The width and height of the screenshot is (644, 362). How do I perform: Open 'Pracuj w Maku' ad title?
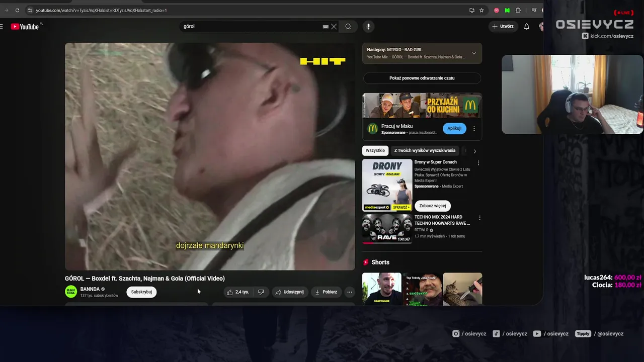coord(397,126)
